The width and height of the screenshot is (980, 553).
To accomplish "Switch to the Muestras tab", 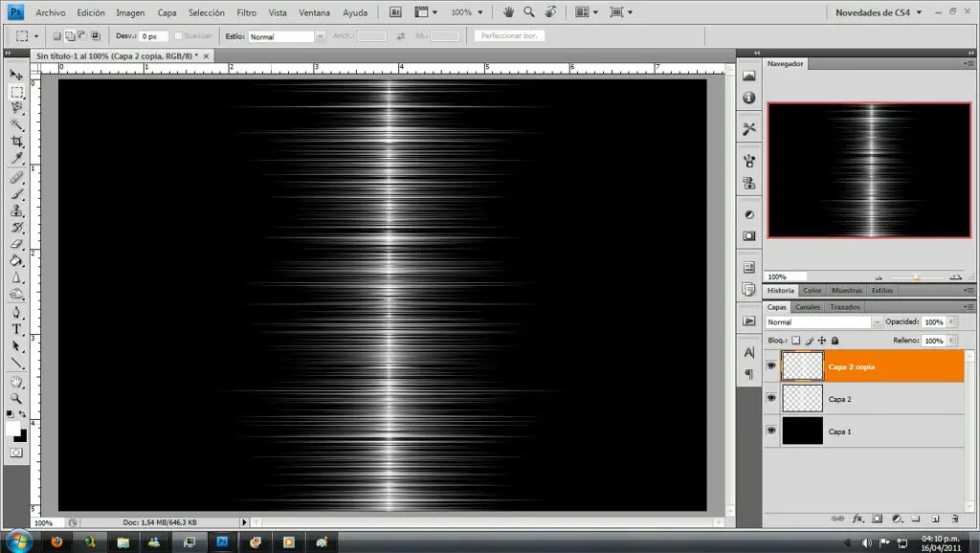I will tap(846, 290).
